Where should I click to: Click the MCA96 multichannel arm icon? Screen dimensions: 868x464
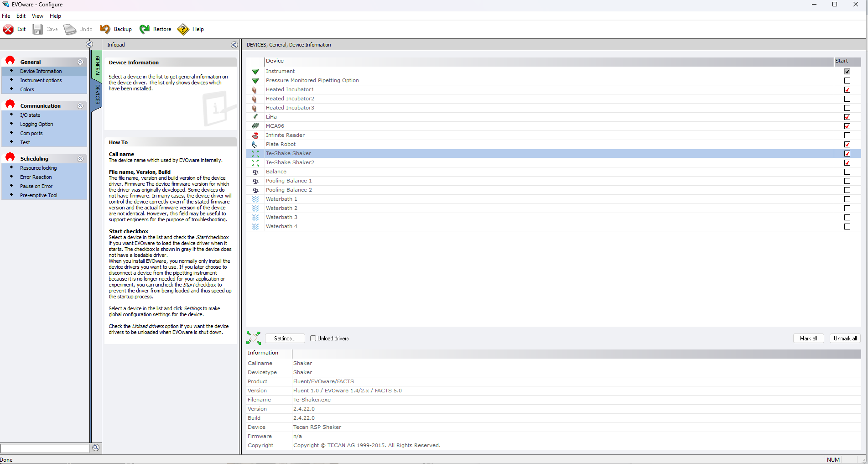(x=255, y=126)
